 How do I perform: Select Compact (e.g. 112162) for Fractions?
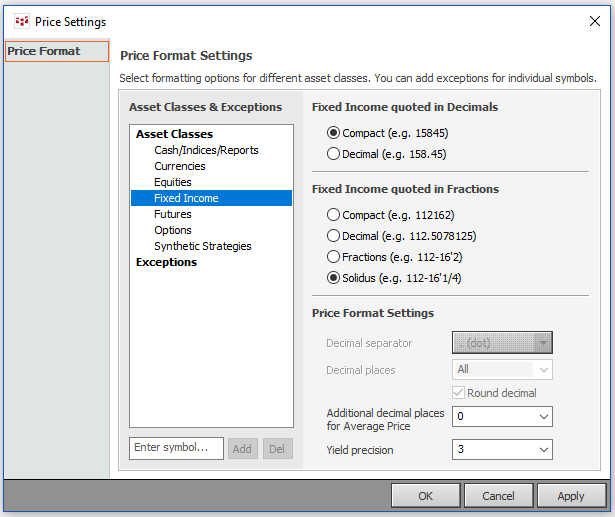click(x=334, y=214)
